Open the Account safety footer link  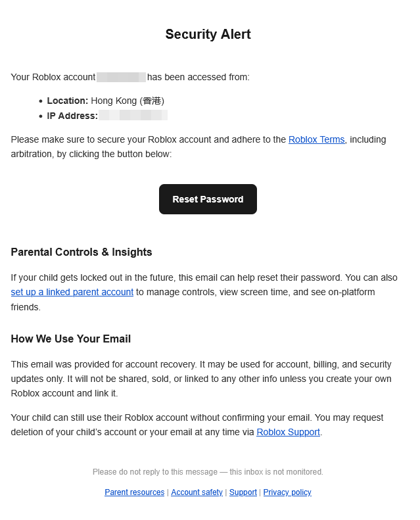click(x=197, y=492)
